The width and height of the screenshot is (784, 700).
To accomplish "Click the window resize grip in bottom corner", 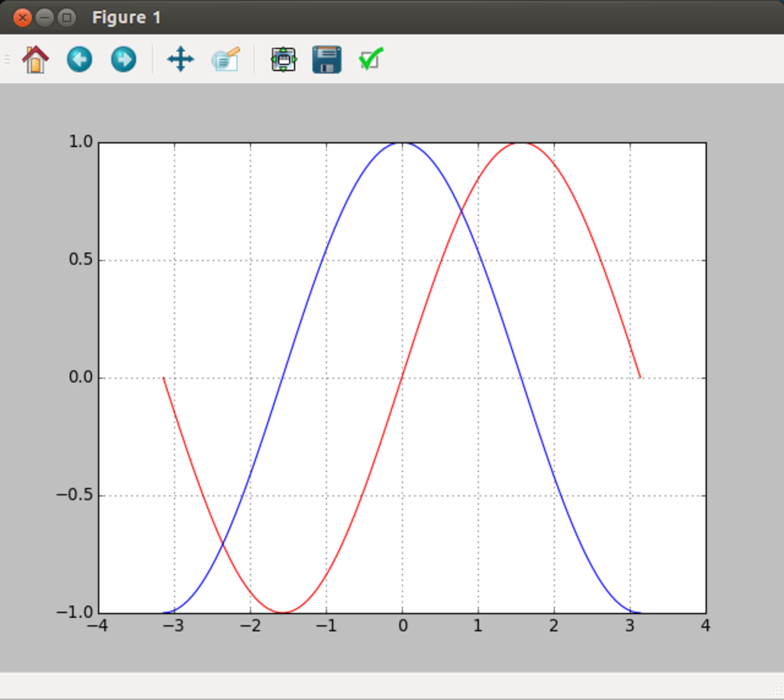I will [777, 693].
